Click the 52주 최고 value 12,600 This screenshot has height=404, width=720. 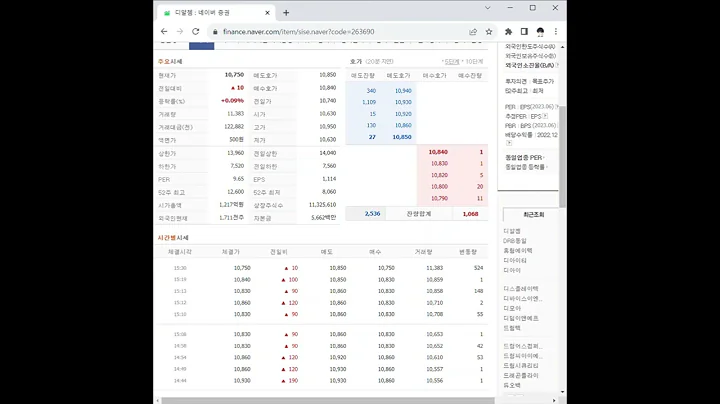(236, 192)
